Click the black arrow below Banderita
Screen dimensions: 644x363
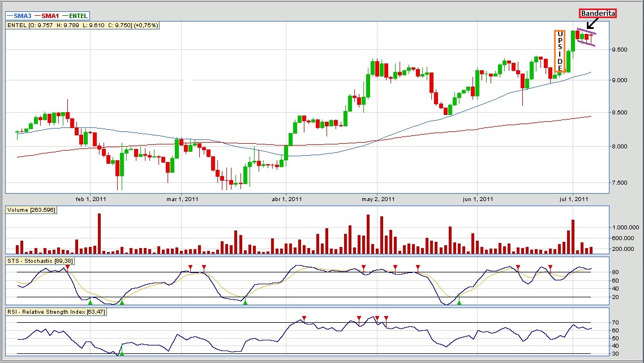click(x=593, y=24)
